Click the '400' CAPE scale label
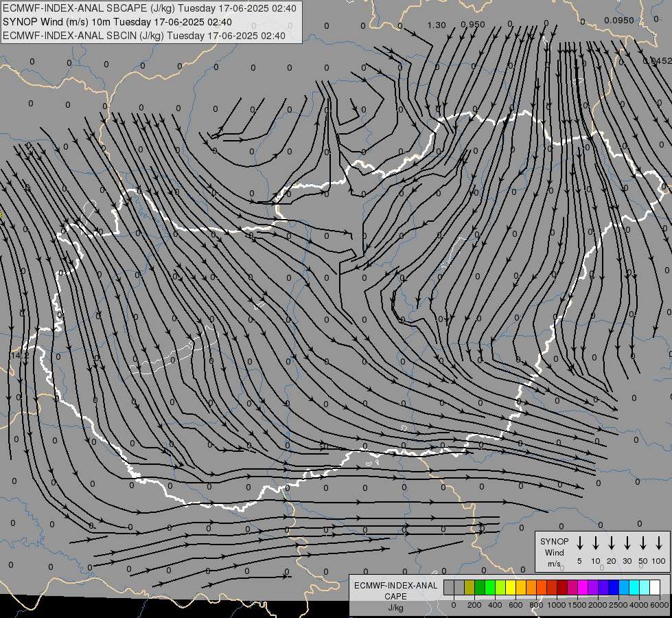 tap(496, 605)
